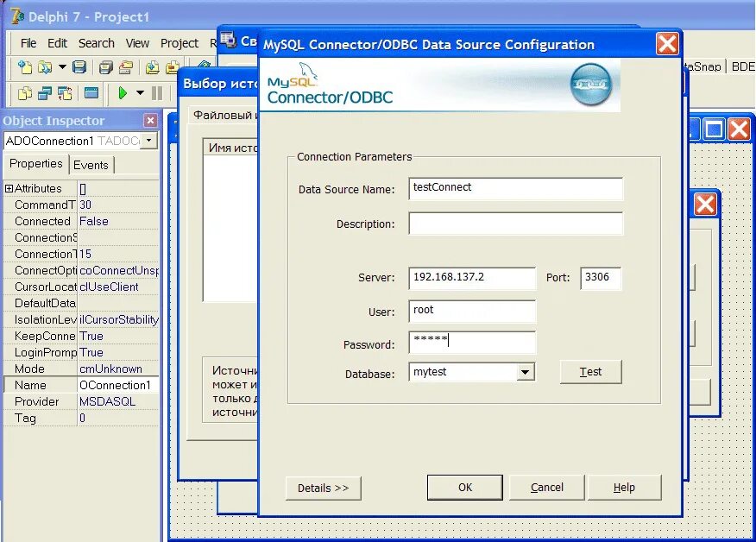Click the Add file to project icon
Image resolution: width=756 pixels, height=542 pixels.
point(153,67)
